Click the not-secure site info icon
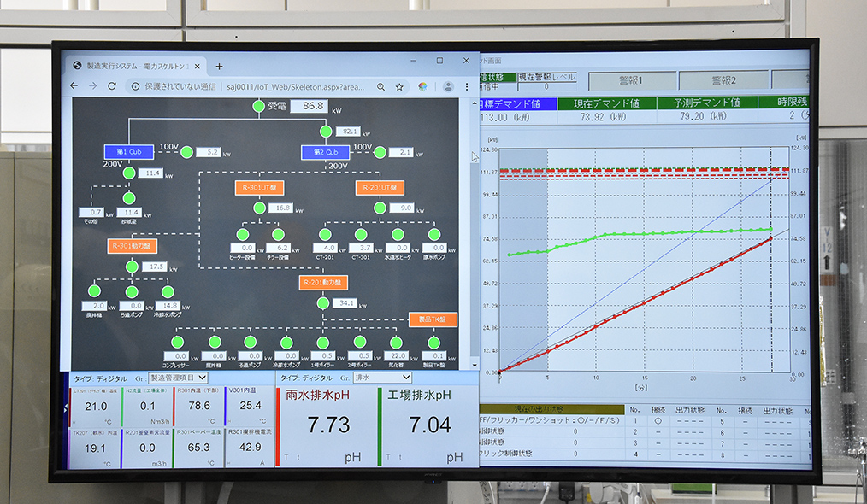Screen dimensions: 867x504 pos(135,86)
